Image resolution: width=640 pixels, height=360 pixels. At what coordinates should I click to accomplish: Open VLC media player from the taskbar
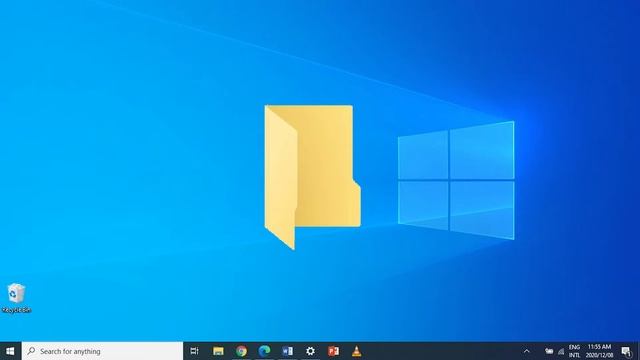coord(356,351)
